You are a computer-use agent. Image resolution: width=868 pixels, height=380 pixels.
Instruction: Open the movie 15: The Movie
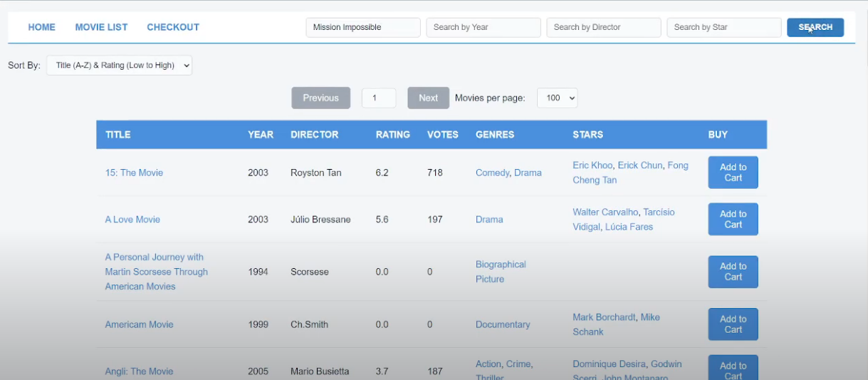pyautogui.click(x=134, y=173)
